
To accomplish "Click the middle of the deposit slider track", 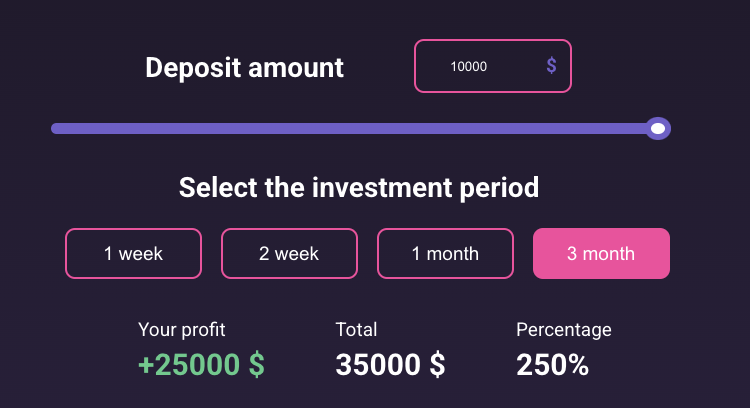I will 355,128.
